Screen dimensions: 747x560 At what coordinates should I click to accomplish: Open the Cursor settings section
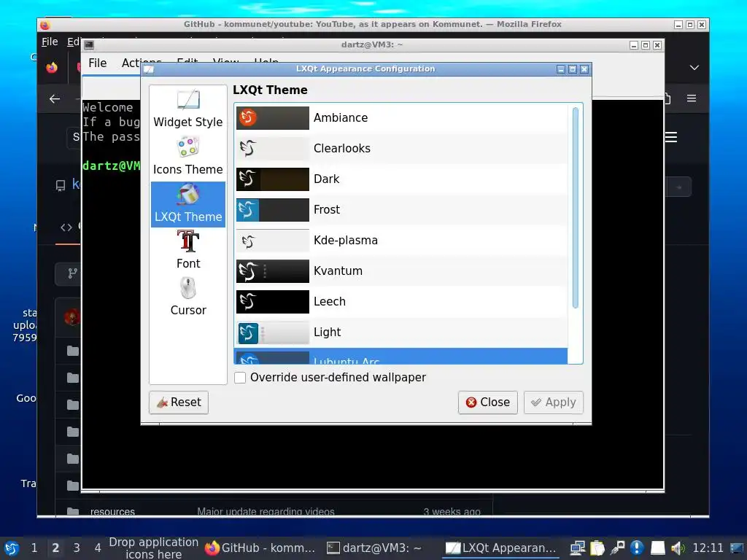[187, 297]
